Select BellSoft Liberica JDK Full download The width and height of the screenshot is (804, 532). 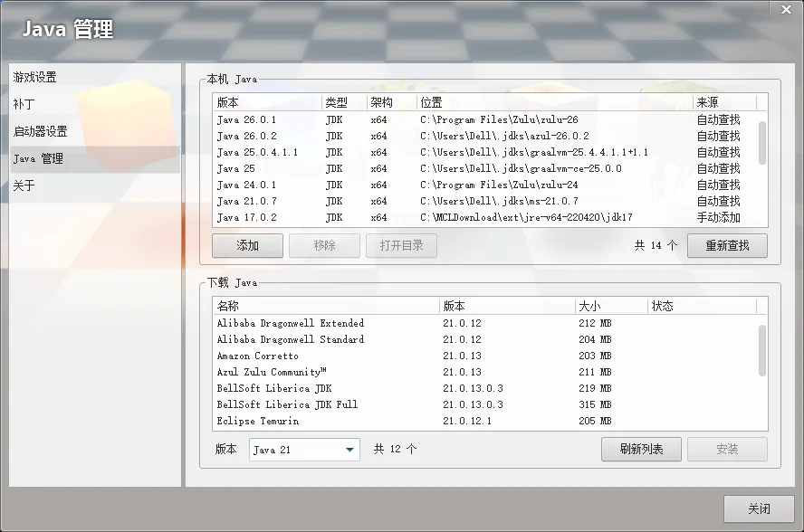(485, 404)
